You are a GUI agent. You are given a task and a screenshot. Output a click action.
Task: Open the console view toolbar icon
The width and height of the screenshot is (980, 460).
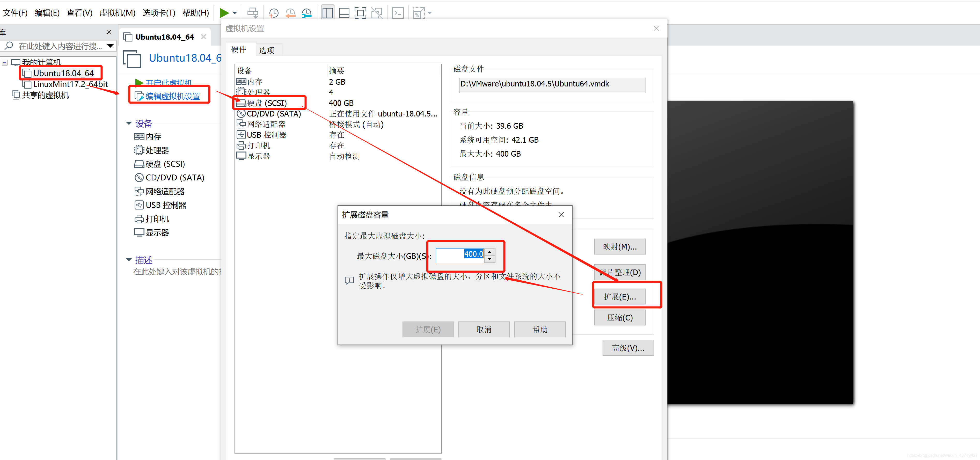coord(398,13)
